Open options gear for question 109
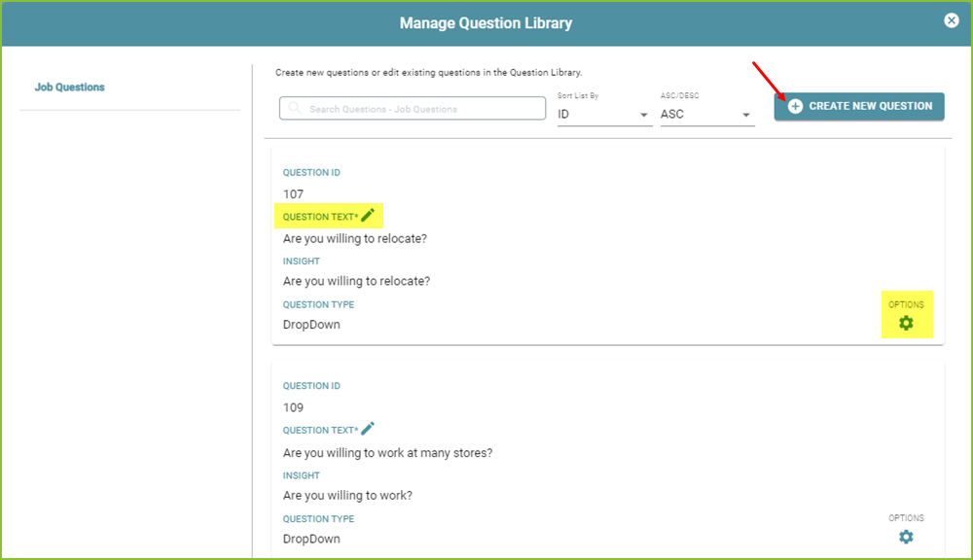 pos(906,537)
